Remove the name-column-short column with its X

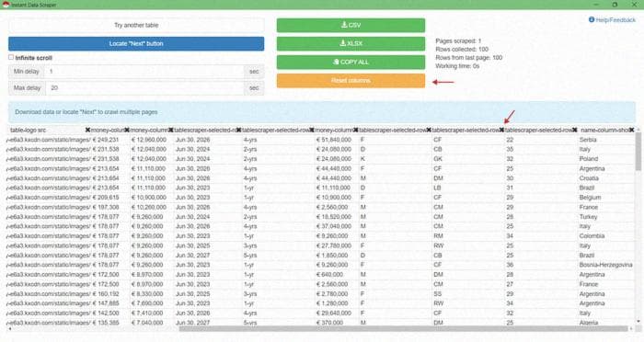[x=632, y=130]
